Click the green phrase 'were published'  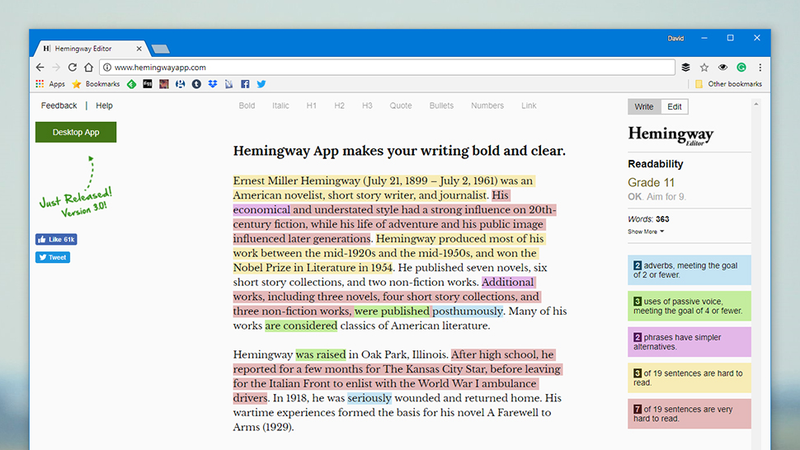pos(392,311)
